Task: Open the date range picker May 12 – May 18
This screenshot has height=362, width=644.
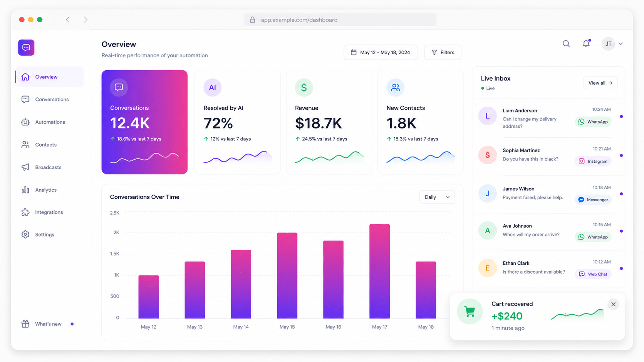Action: tap(380, 52)
